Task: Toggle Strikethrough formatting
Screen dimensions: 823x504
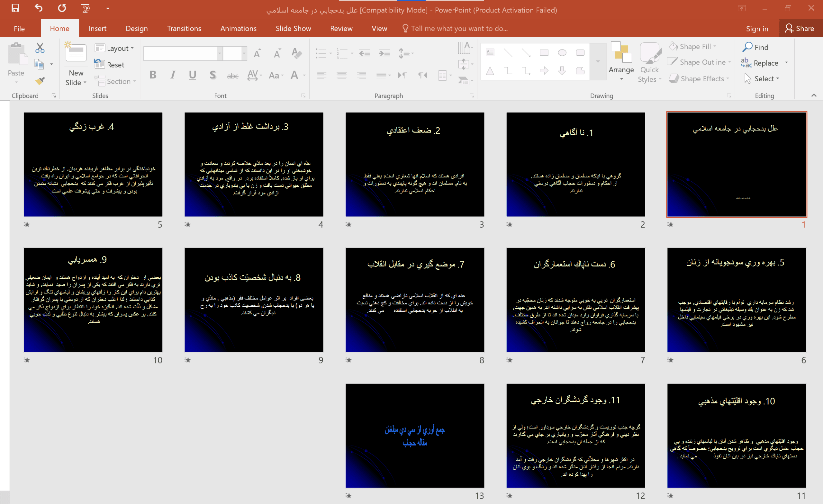Action: (232, 76)
